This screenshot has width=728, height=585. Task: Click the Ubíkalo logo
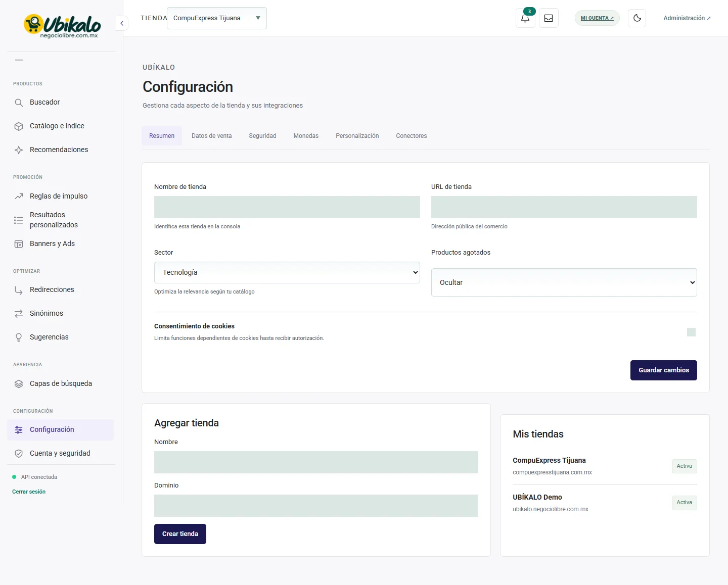click(x=62, y=26)
